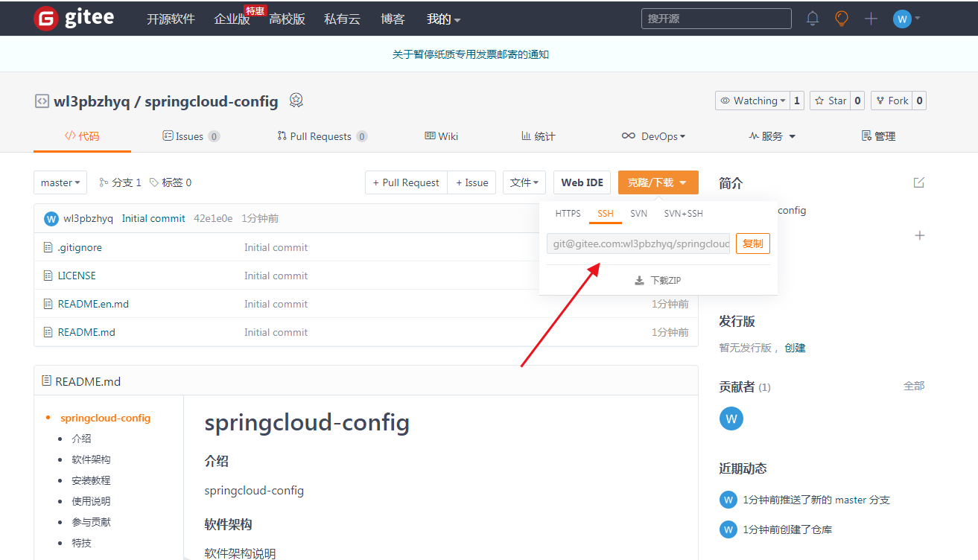Switch to the Issues tab

(191, 136)
